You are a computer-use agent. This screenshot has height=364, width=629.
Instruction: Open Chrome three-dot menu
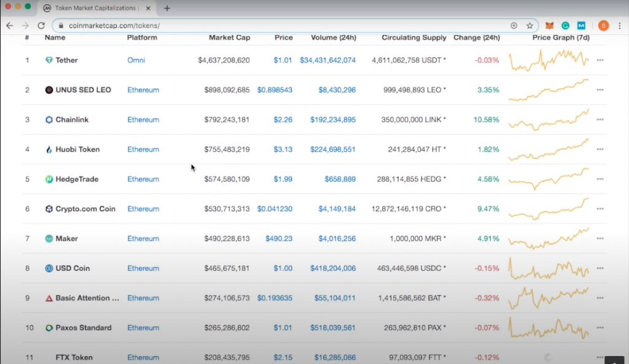coord(620,26)
